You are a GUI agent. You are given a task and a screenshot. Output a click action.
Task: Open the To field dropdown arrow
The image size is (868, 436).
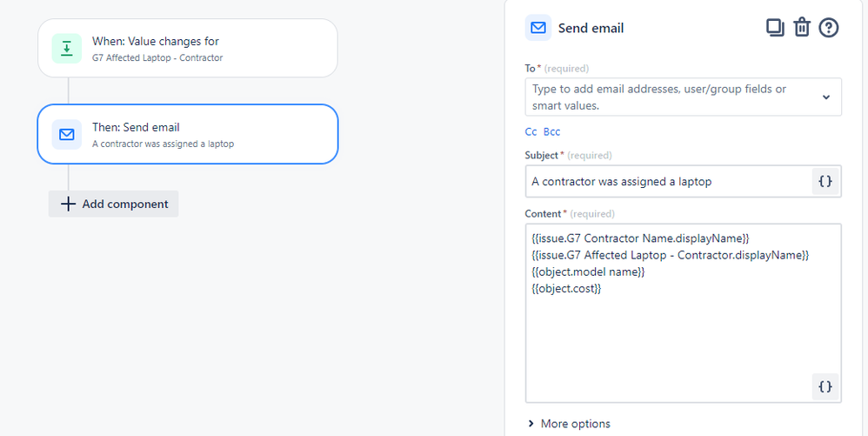coord(826,97)
